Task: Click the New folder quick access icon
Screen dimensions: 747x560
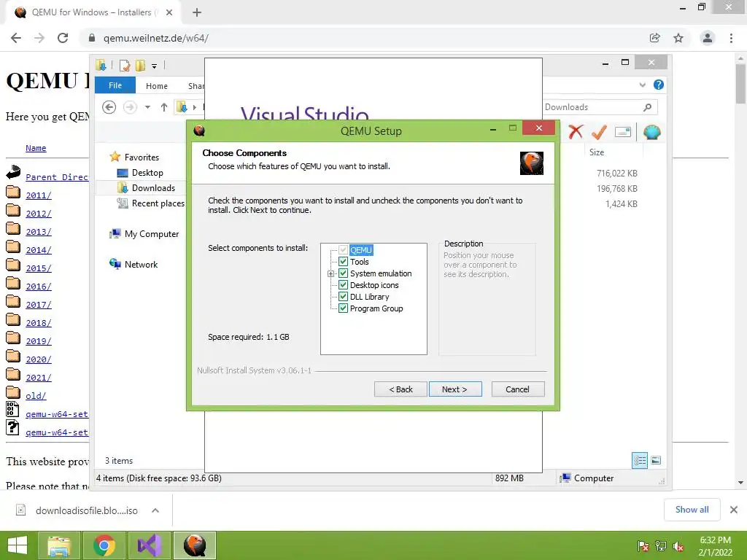Action: point(140,65)
